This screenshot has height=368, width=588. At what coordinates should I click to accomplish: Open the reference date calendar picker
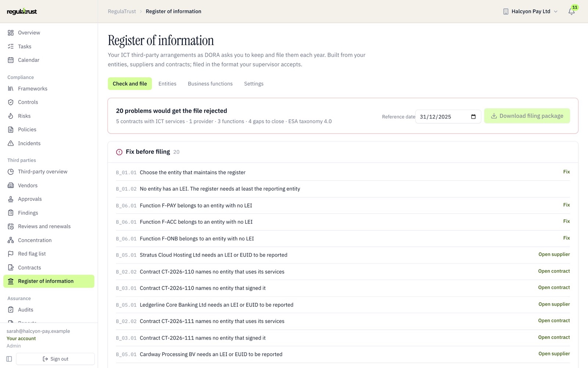tap(473, 117)
